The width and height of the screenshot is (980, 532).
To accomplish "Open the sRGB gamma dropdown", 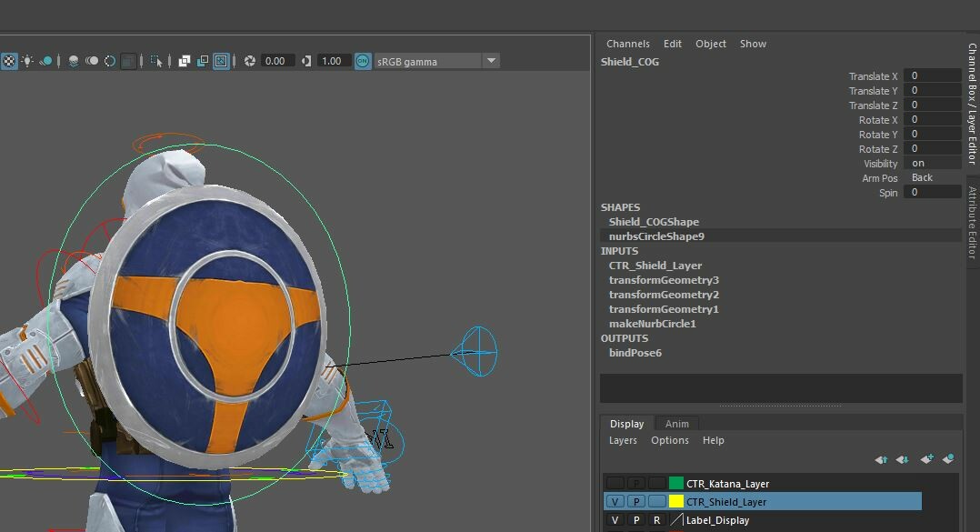I will pos(490,61).
